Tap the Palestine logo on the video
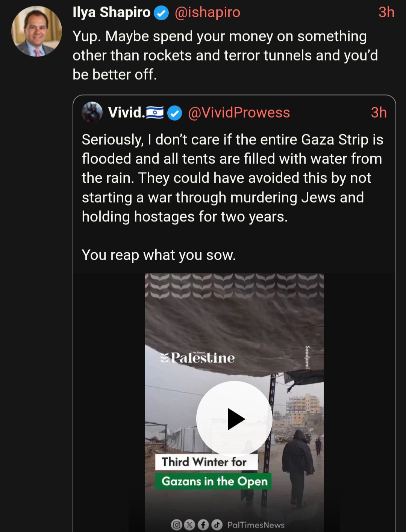The image size is (406, 532). [197, 357]
